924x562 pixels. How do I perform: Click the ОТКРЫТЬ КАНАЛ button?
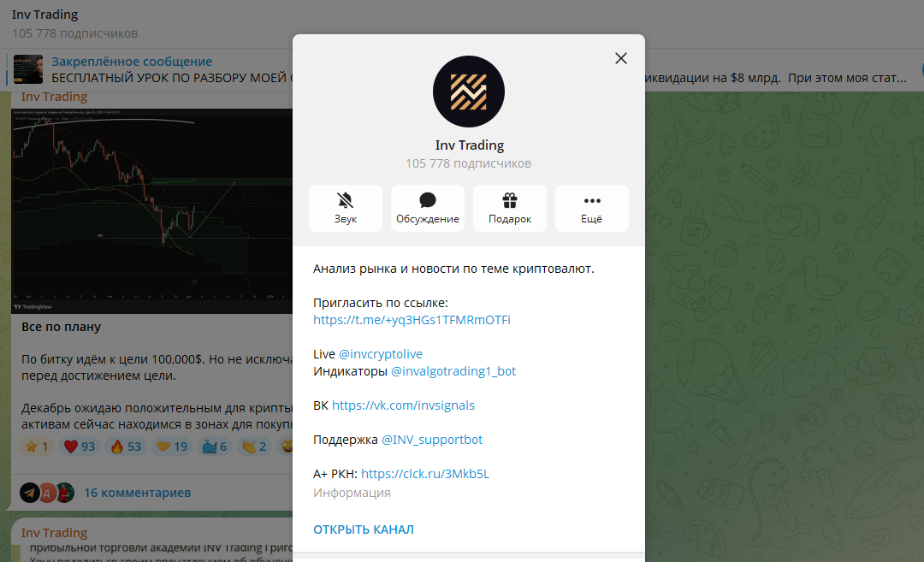pyautogui.click(x=363, y=529)
